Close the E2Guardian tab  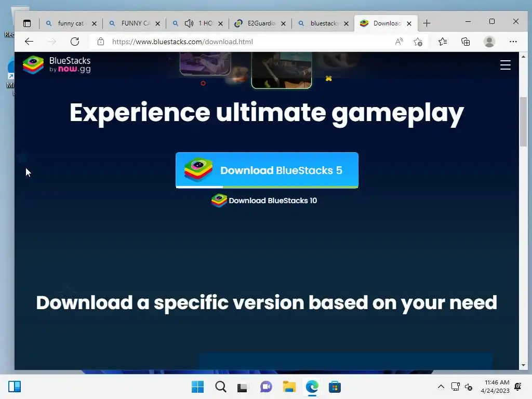(x=283, y=24)
